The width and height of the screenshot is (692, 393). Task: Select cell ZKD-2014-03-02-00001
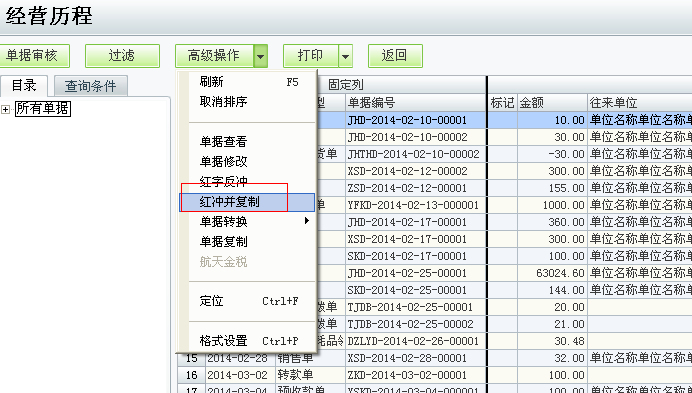pos(416,375)
